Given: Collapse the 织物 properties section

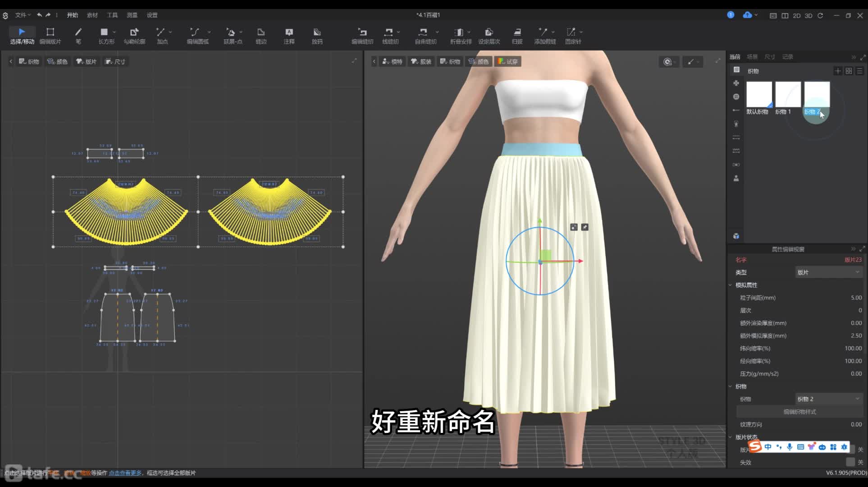Looking at the screenshot, I should coord(731,386).
